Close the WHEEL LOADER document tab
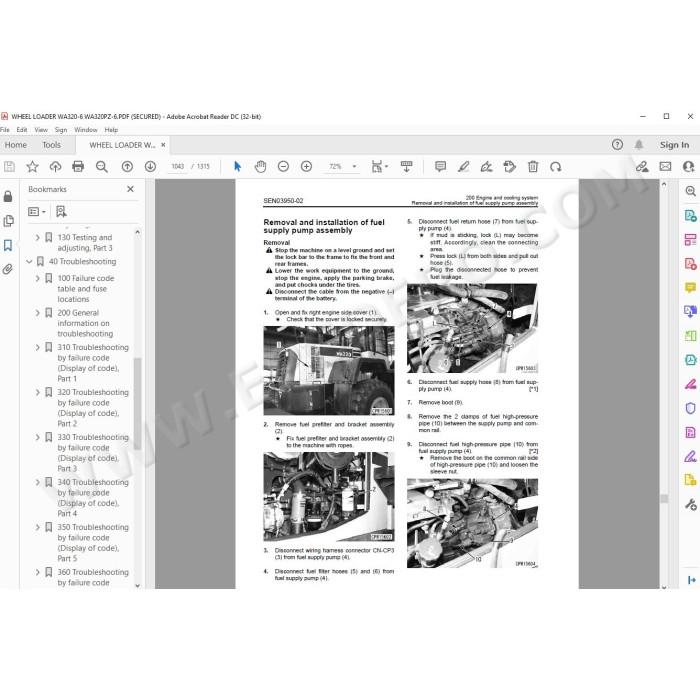Screen dimensions: 700x700 click(163, 145)
